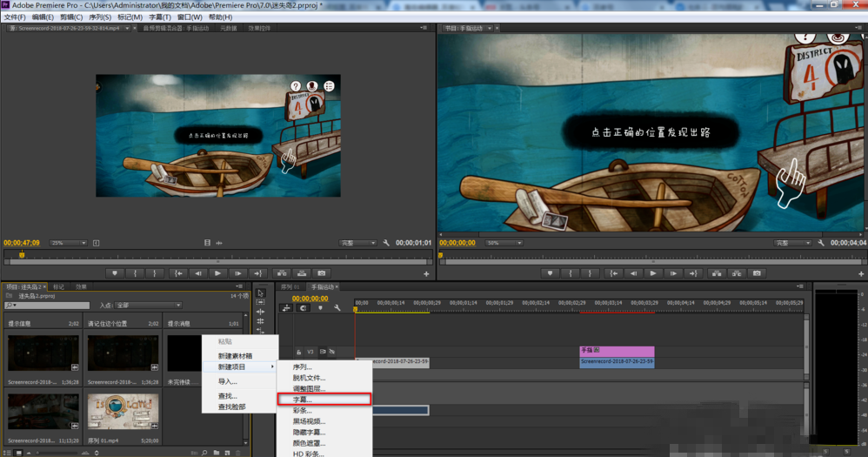Select the pink 手指图 clip on timeline

[617, 351]
